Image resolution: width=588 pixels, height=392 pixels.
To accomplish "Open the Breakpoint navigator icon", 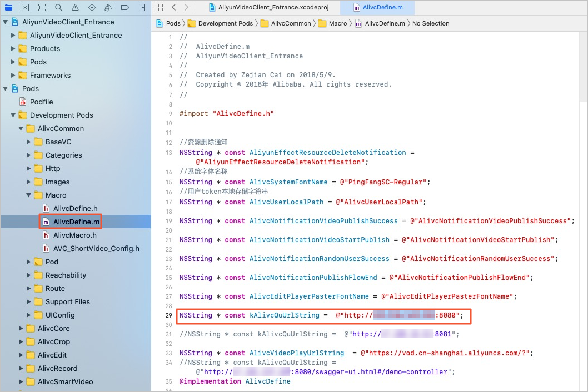I will (125, 7).
